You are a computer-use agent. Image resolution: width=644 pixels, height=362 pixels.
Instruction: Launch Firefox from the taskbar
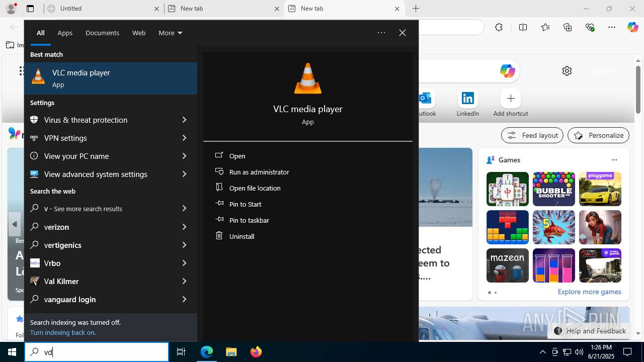256,352
